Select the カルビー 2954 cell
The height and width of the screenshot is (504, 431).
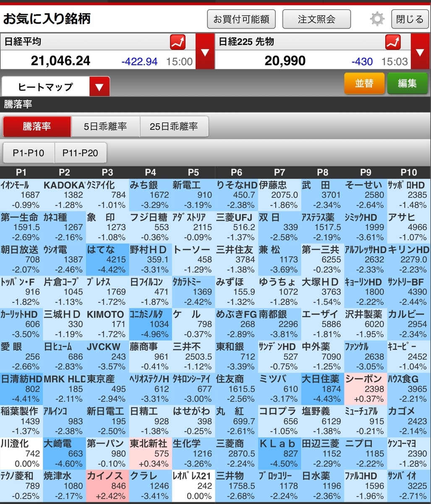coord(409,324)
